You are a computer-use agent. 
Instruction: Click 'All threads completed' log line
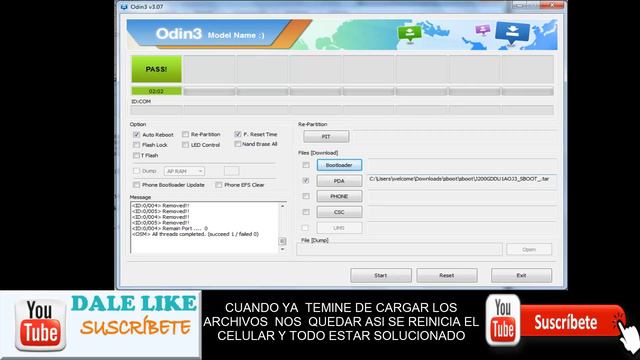coord(195,234)
